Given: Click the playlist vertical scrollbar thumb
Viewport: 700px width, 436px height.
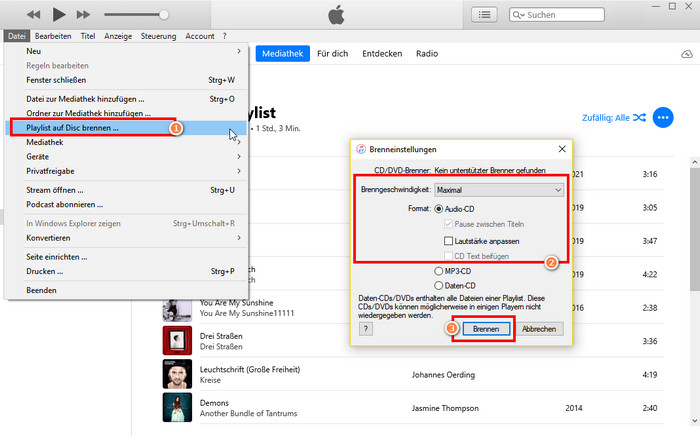Looking at the screenshot, I should tap(694, 230).
